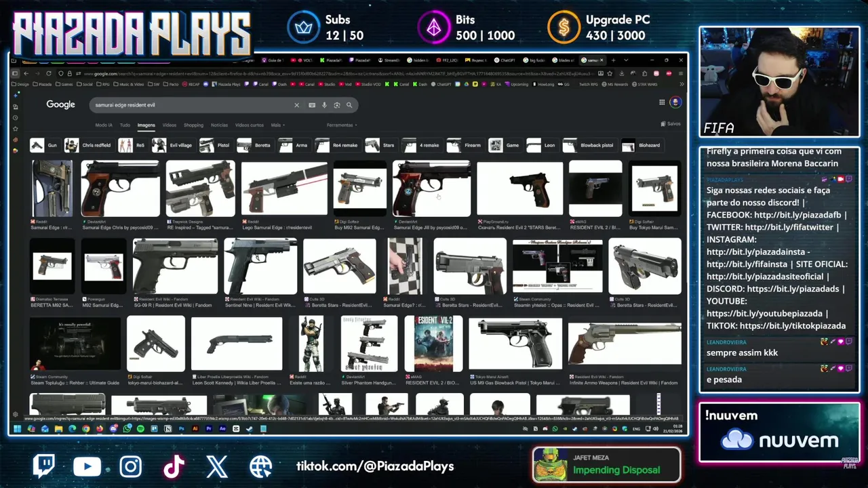Filter images by Re4 remake chip
The height and width of the screenshot is (488, 868).
coord(337,145)
